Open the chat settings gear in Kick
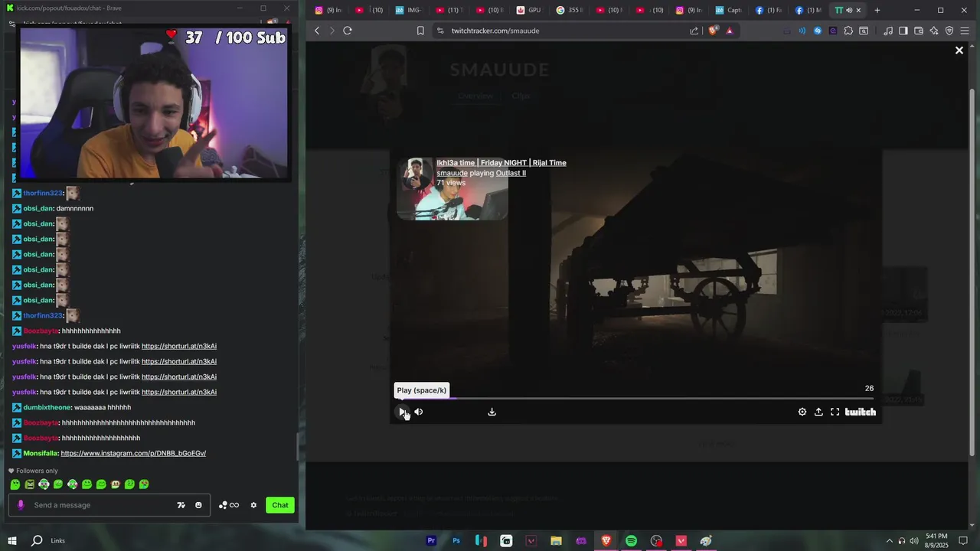The image size is (980, 551). point(253,505)
